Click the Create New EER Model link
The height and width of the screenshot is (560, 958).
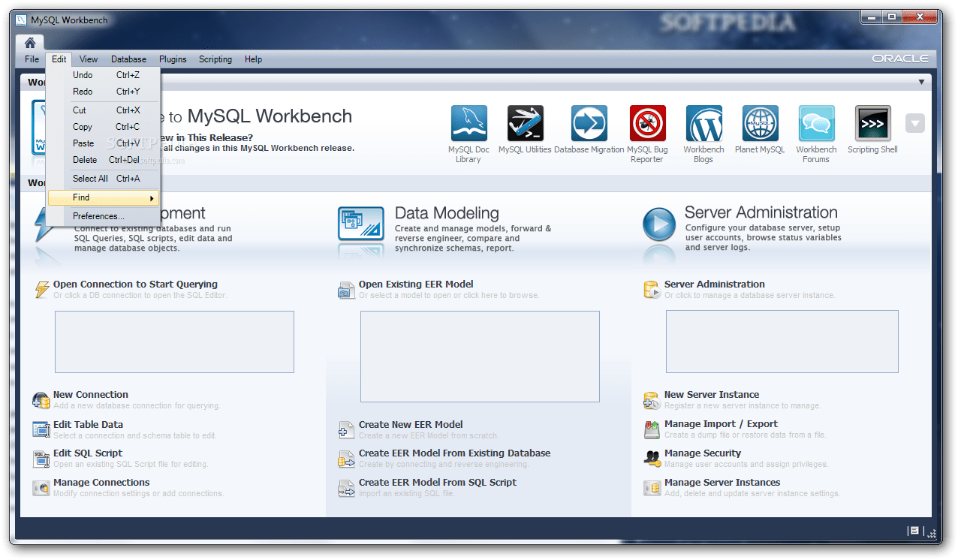click(x=411, y=425)
